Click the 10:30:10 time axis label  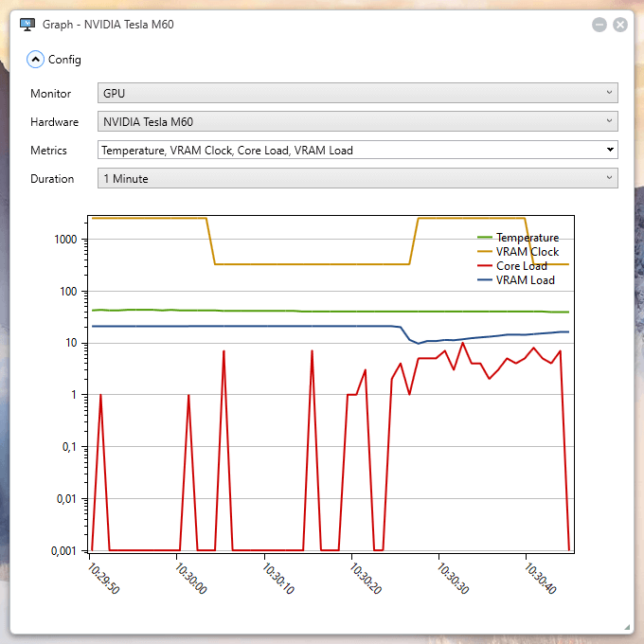tap(278, 579)
